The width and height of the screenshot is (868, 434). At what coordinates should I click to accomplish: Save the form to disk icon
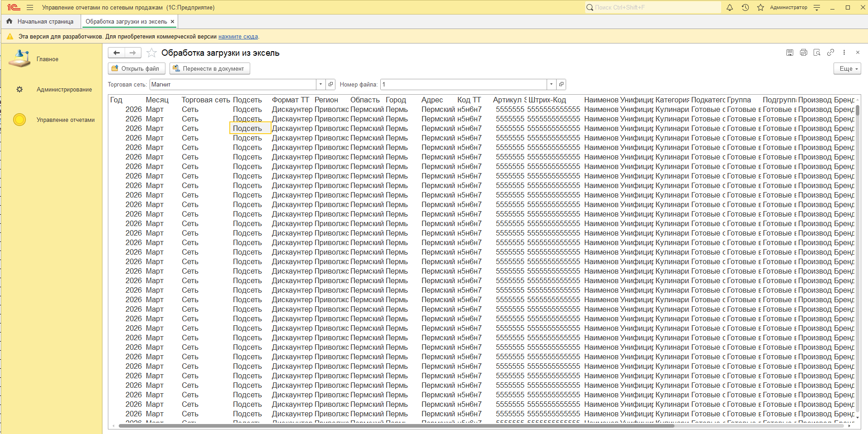pyautogui.click(x=790, y=53)
